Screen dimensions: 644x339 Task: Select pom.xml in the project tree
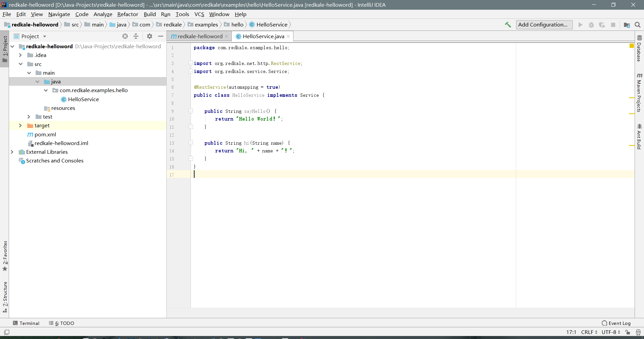[45, 135]
